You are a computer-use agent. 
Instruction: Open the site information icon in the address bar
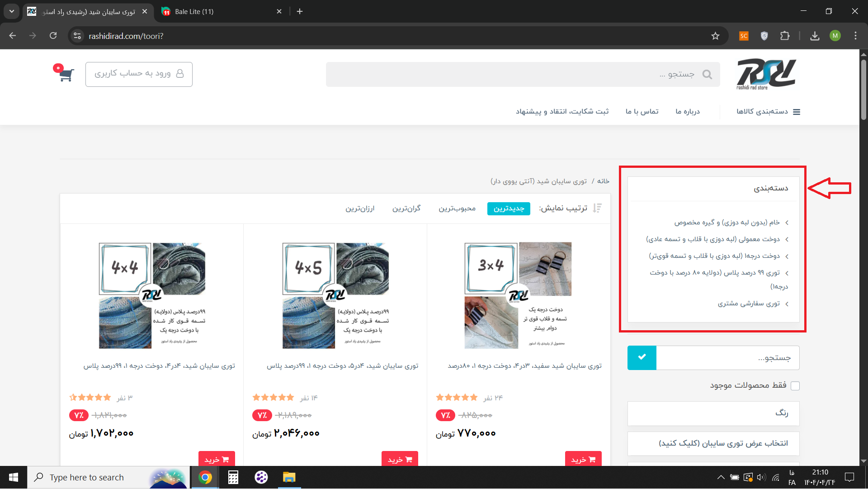click(77, 36)
